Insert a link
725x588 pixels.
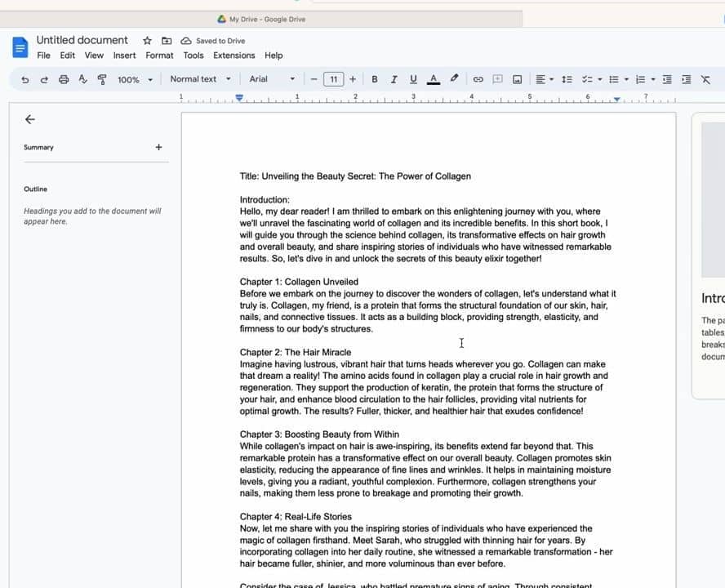(x=478, y=79)
